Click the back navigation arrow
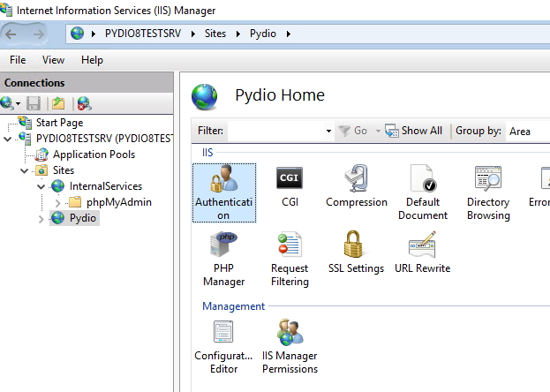550x392 pixels. pyautogui.click(x=11, y=34)
